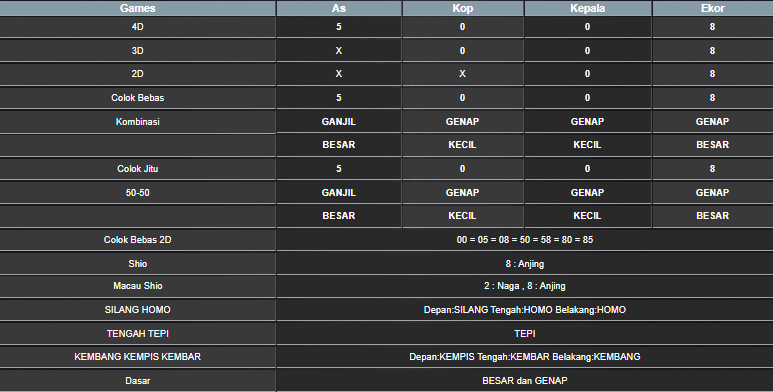Image resolution: width=773 pixels, height=392 pixels.
Task: Select the 50-50 row label
Action: (138, 193)
